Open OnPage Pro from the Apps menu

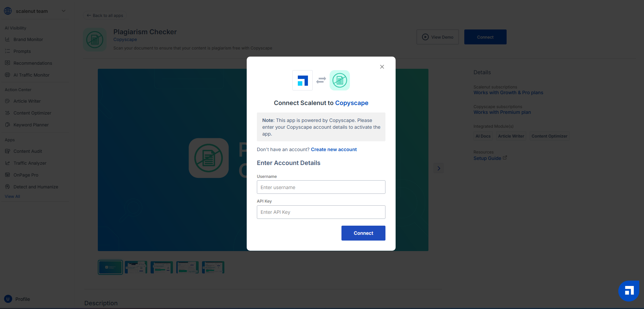[26, 175]
